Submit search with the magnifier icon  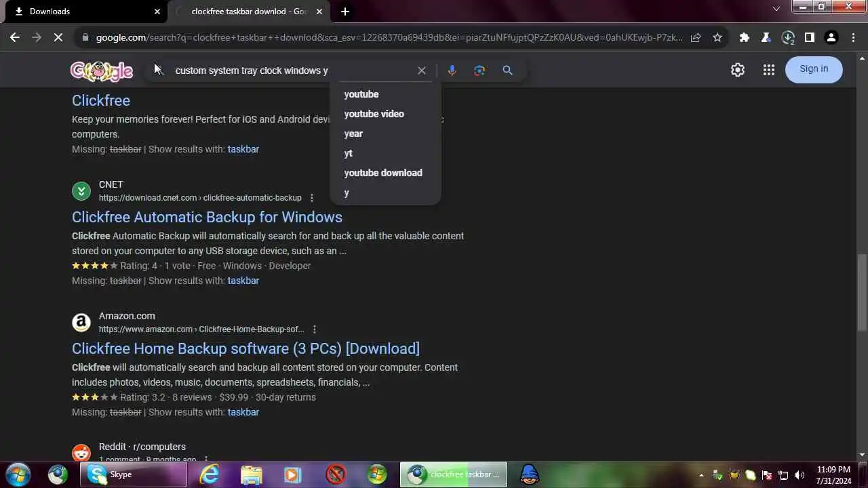(x=507, y=70)
